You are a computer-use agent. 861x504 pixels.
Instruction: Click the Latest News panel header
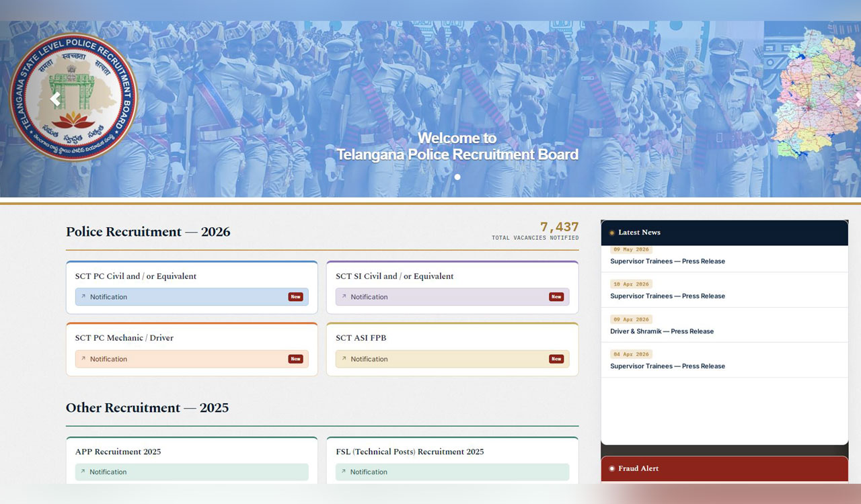(x=724, y=233)
